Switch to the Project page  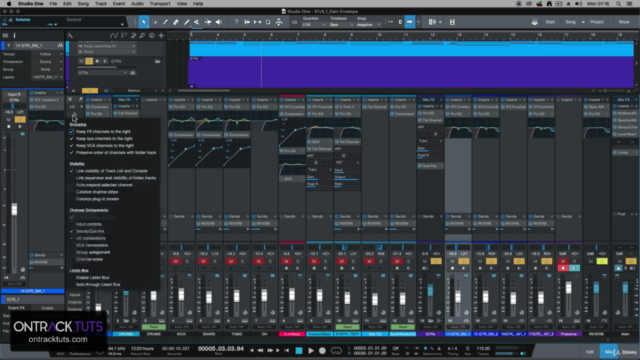pyautogui.click(x=597, y=22)
